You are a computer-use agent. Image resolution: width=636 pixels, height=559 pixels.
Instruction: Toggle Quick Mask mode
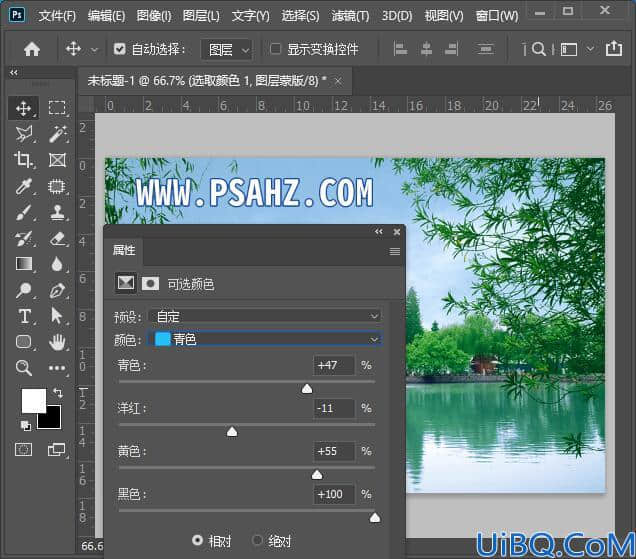tap(24, 449)
